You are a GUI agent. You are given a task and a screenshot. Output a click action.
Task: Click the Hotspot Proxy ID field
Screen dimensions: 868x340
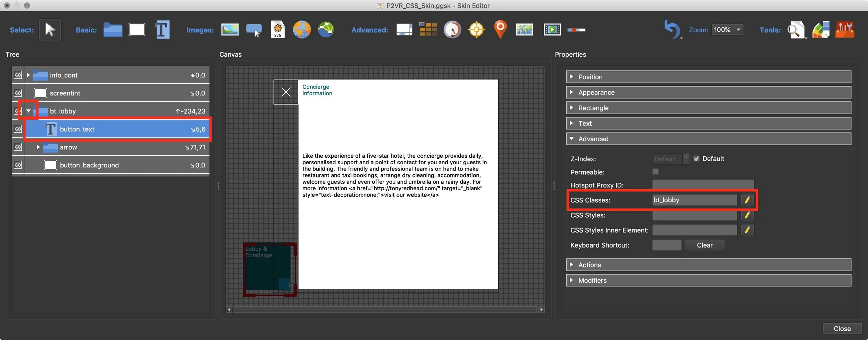[x=703, y=185]
